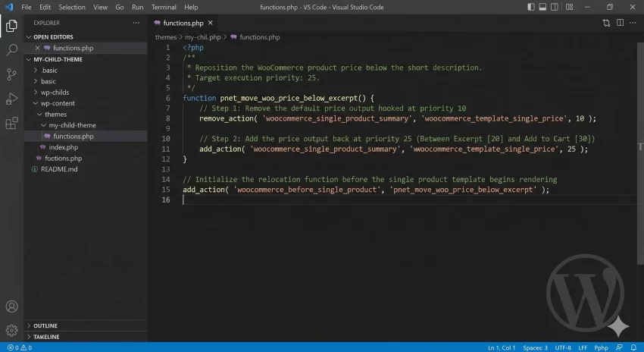The width and height of the screenshot is (644, 352).
Task: Click the themes breadcrumb segment
Action: pyautogui.click(x=165, y=37)
